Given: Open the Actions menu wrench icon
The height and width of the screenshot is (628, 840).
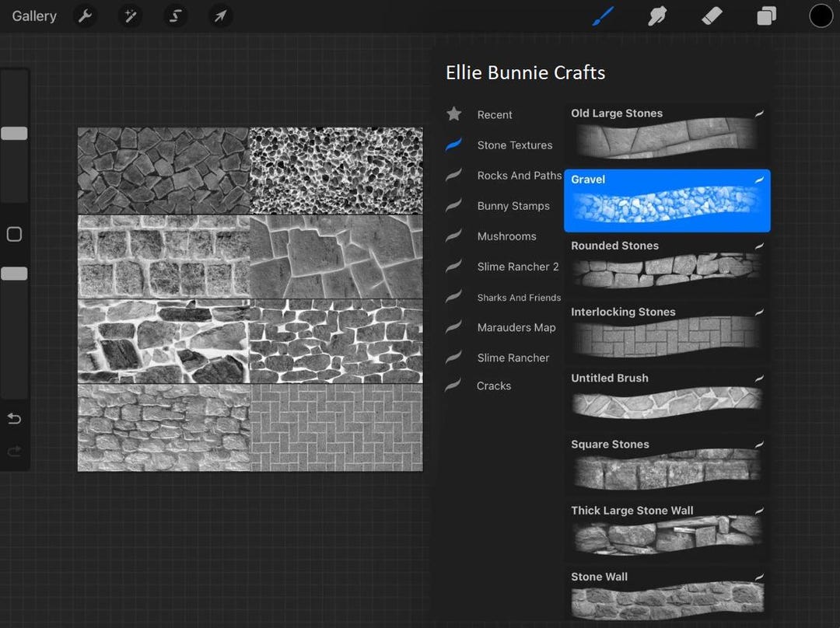Looking at the screenshot, I should pyautogui.click(x=86, y=16).
